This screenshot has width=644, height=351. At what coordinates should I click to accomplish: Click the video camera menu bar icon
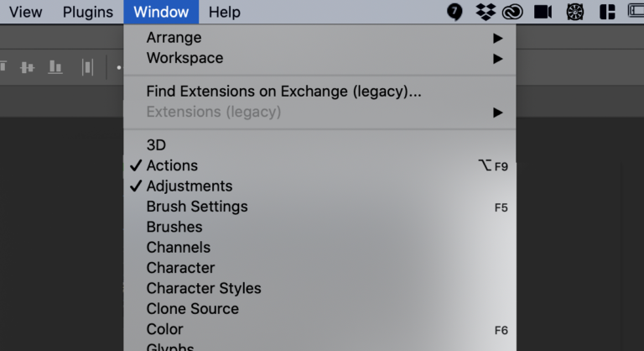pyautogui.click(x=543, y=12)
